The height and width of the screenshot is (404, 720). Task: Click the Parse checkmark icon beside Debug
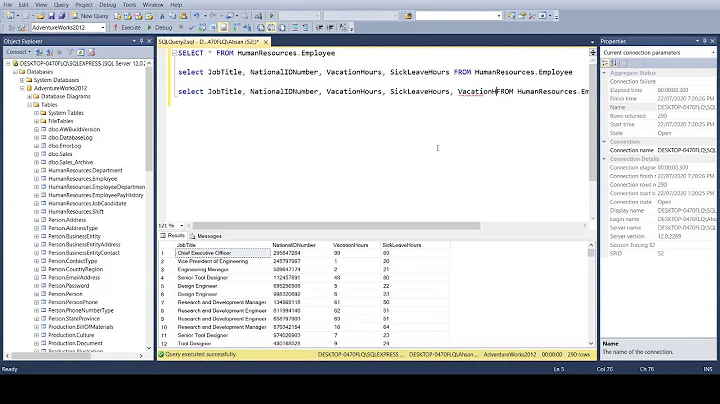click(x=189, y=28)
